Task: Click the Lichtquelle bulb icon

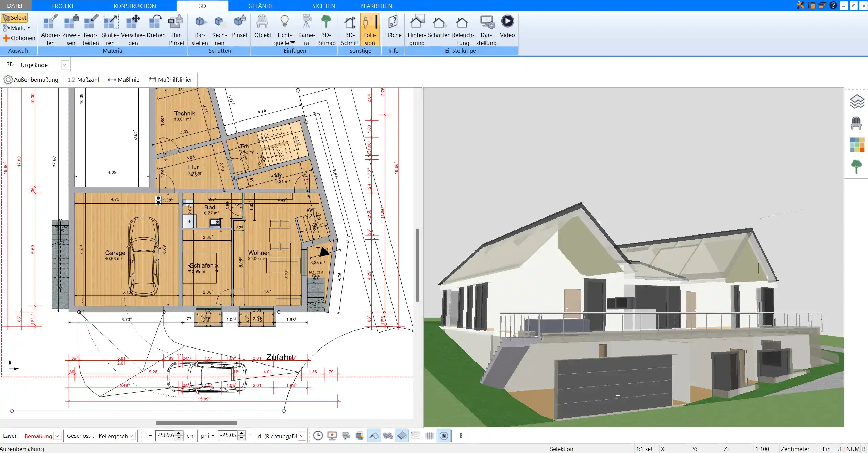Action: point(284,22)
